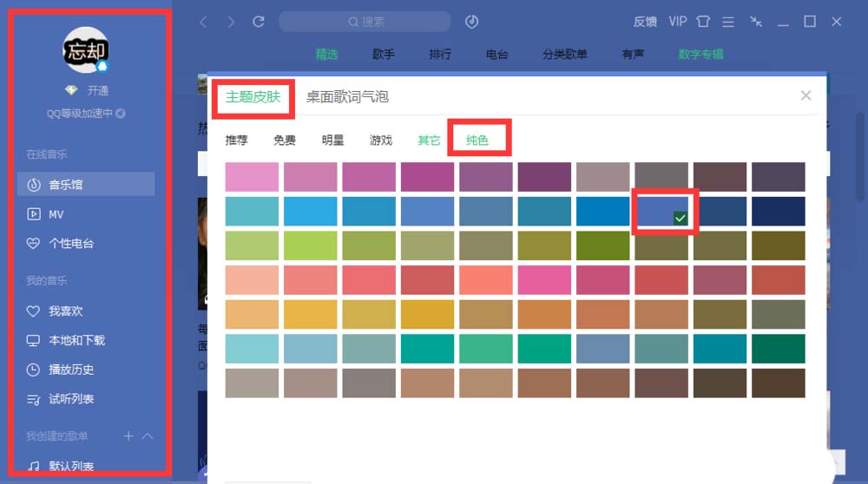Close the skin dialog
This screenshot has height=484, width=868.
point(806,95)
